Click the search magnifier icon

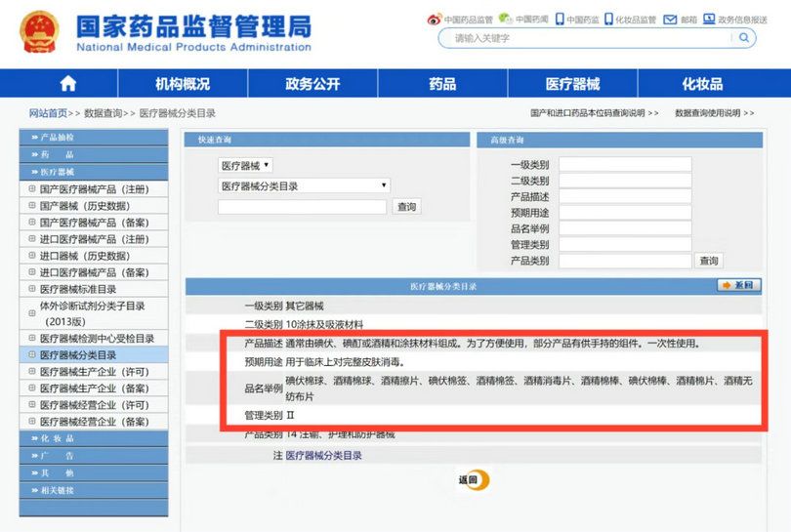tap(744, 38)
